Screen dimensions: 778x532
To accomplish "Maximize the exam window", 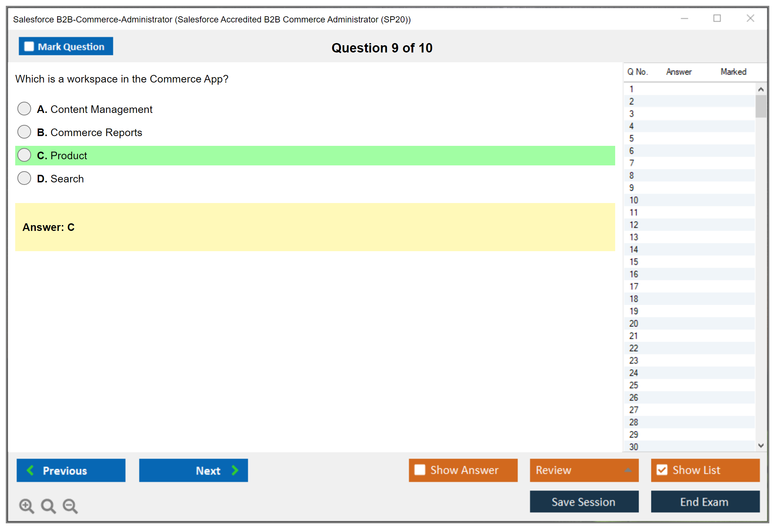I will click(x=717, y=18).
